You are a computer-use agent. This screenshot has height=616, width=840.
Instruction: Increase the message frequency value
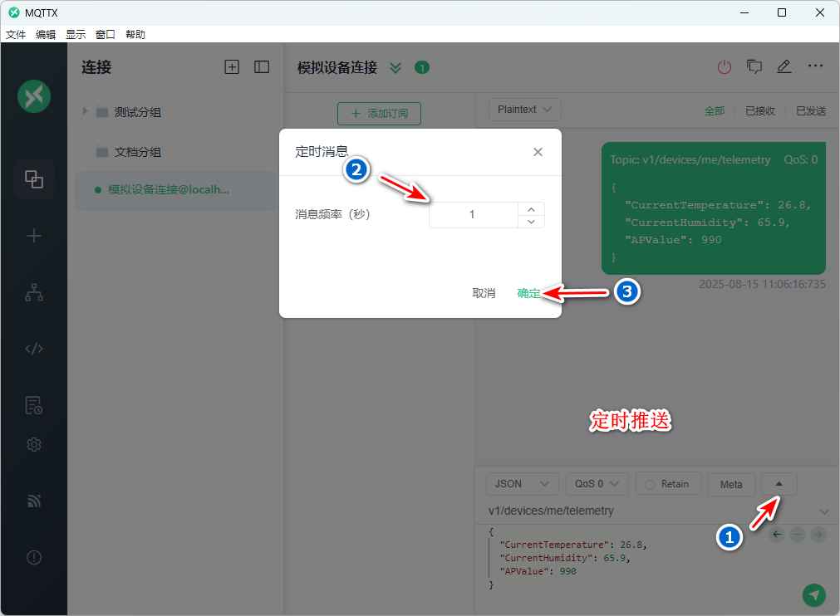click(x=531, y=208)
